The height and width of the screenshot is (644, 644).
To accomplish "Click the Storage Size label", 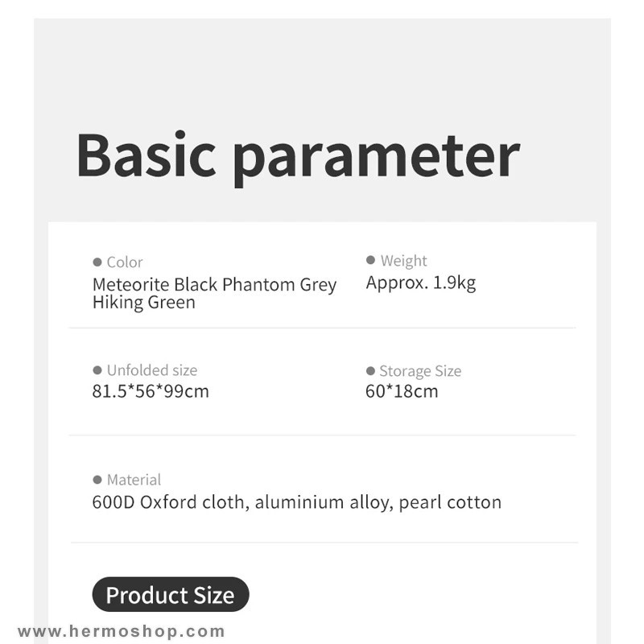I will (420, 371).
